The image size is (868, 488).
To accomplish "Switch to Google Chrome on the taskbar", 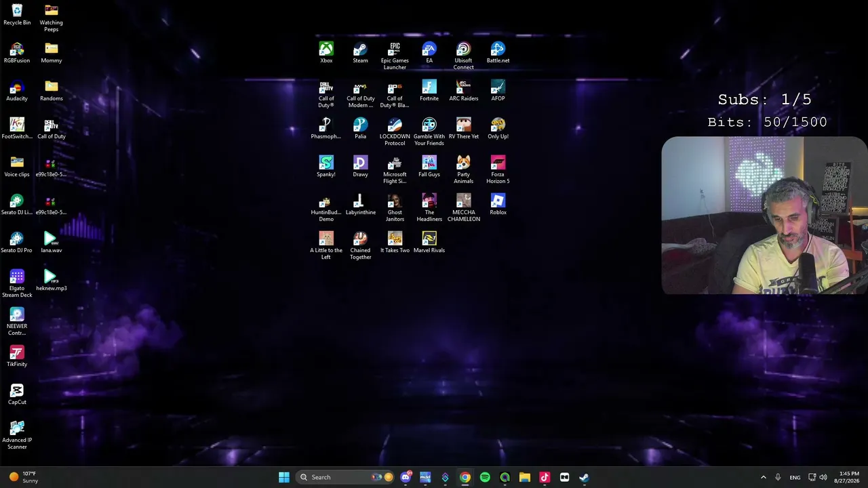I will 465,477.
